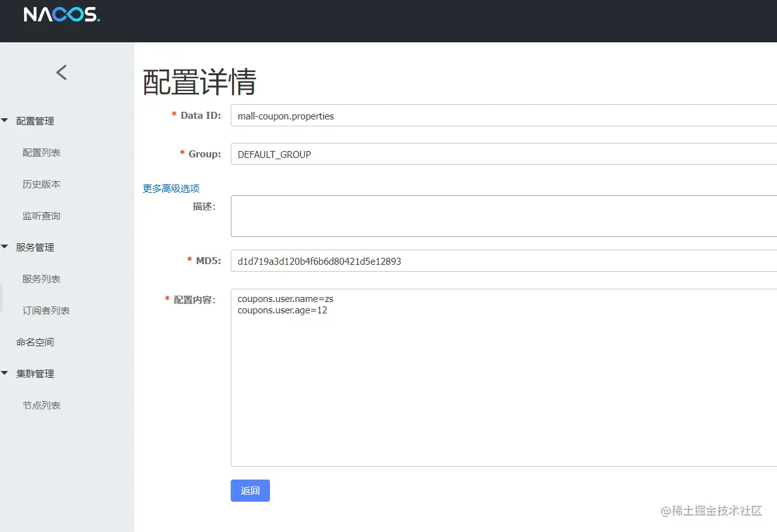777x532 pixels.
Task: Collapse the sidebar with the back chevron
Action: [61, 72]
